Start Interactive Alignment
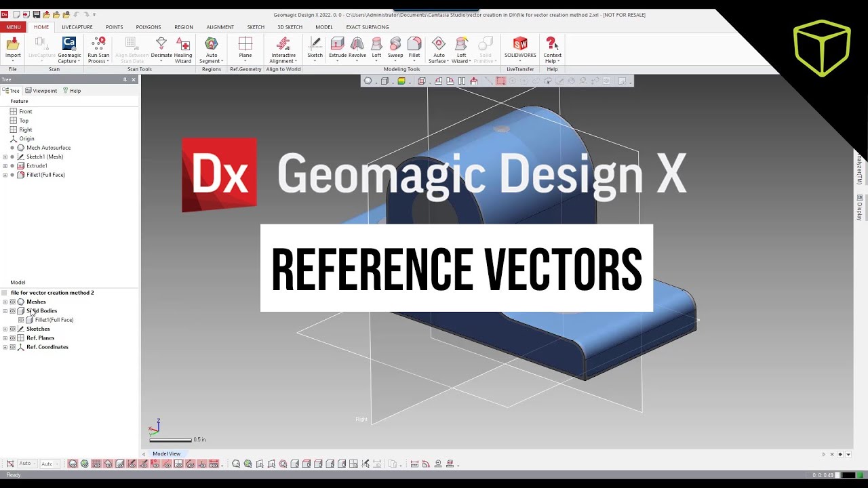 [x=283, y=49]
